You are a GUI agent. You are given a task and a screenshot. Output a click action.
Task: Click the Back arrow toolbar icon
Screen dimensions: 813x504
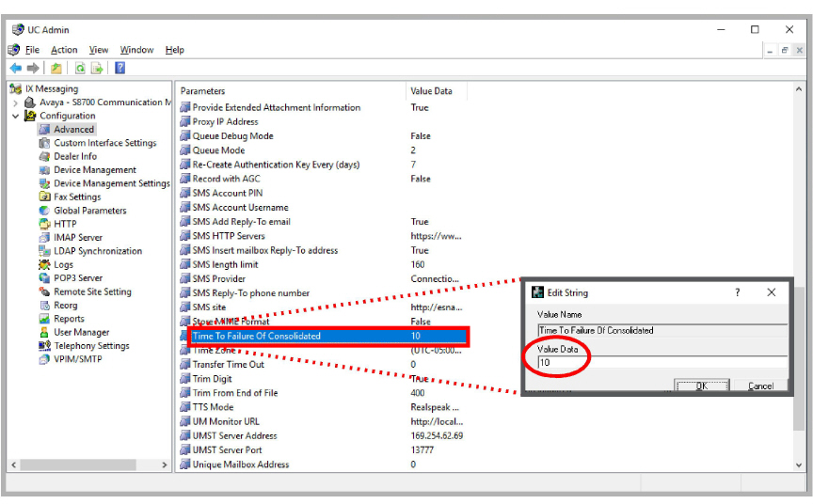[16, 68]
